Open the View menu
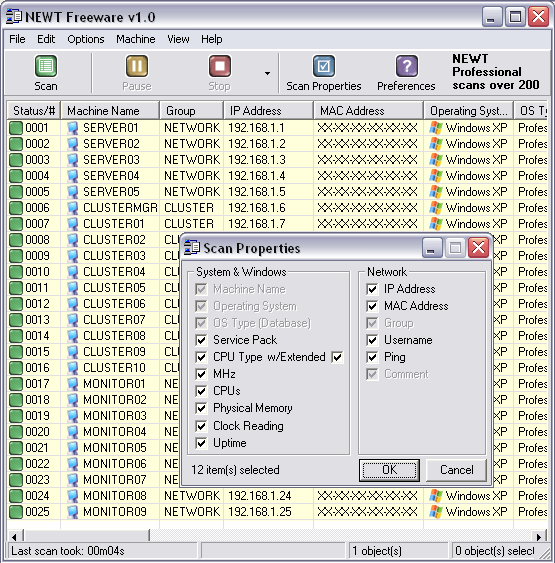Screen dimensions: 555x563 (178, 39)
